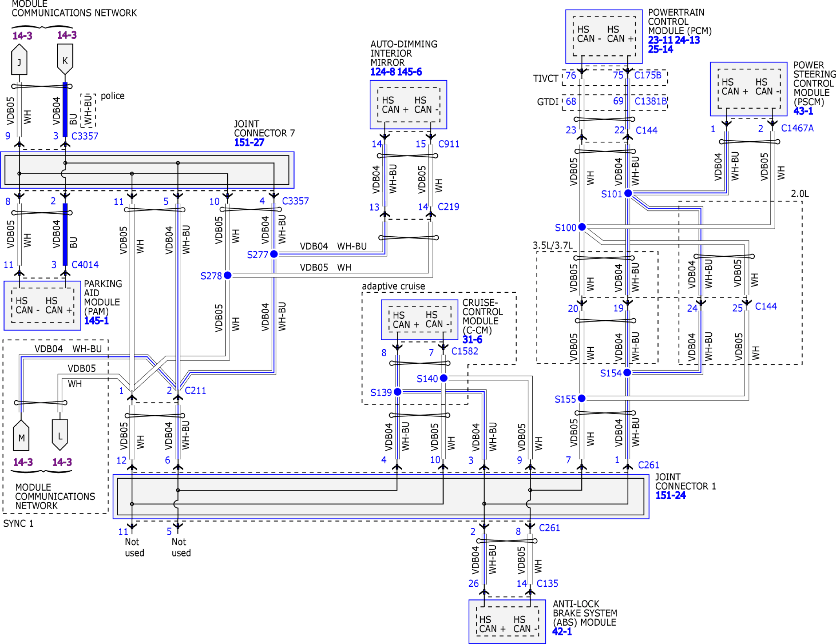The image size is (836, 644).
Task: Click the S277 splice dot
Action: 274,254
